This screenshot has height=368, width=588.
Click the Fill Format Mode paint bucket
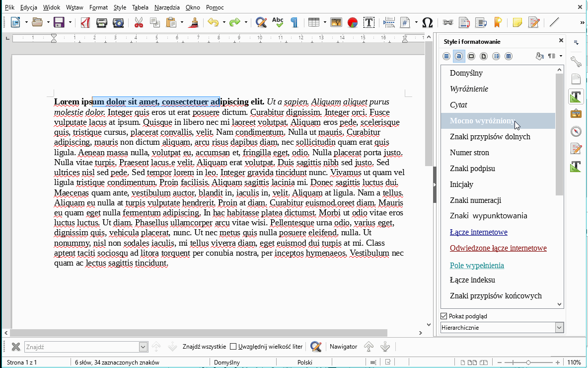540,56
